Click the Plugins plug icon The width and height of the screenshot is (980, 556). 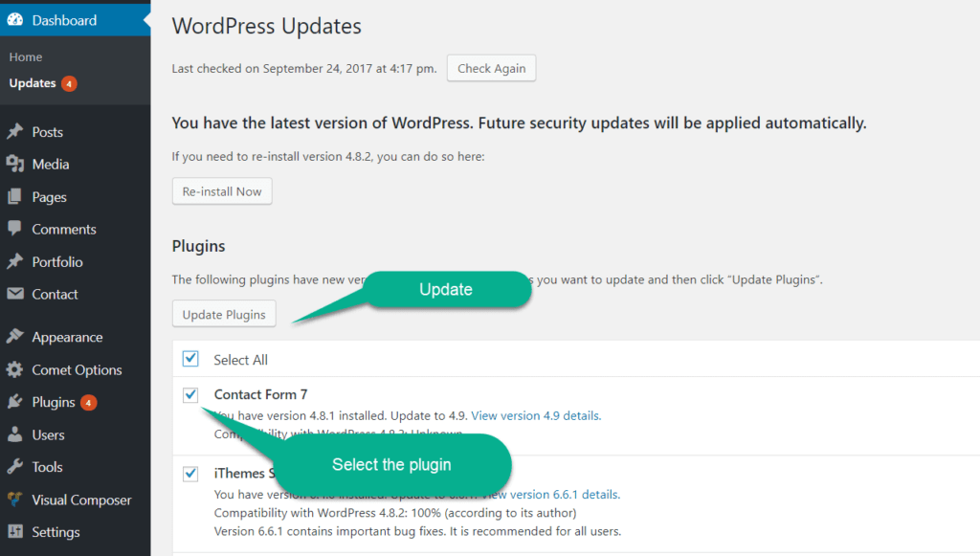(x=15, y=402)
